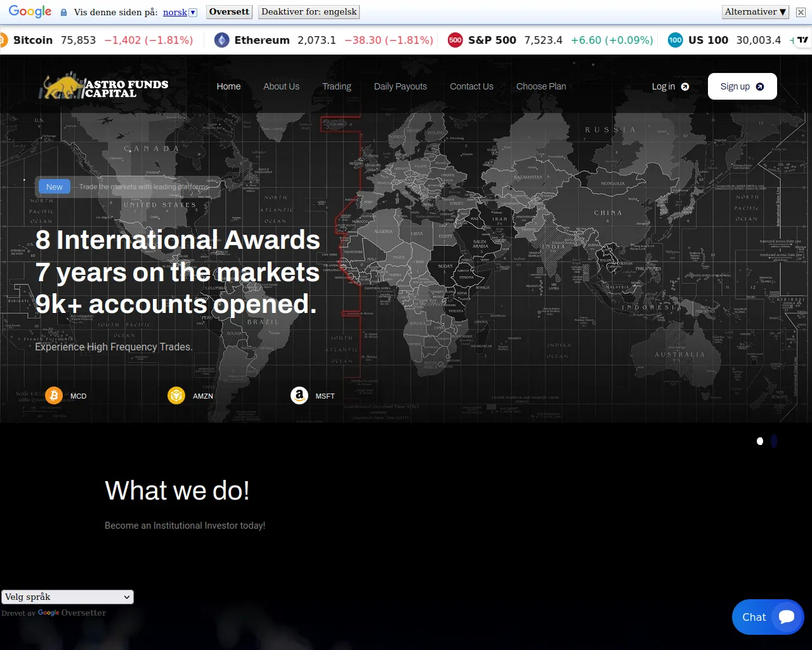Image resolution: width=812 pixels, height=650 pixels.
Task: Select the white slider dot indicator
Action: 760,441
